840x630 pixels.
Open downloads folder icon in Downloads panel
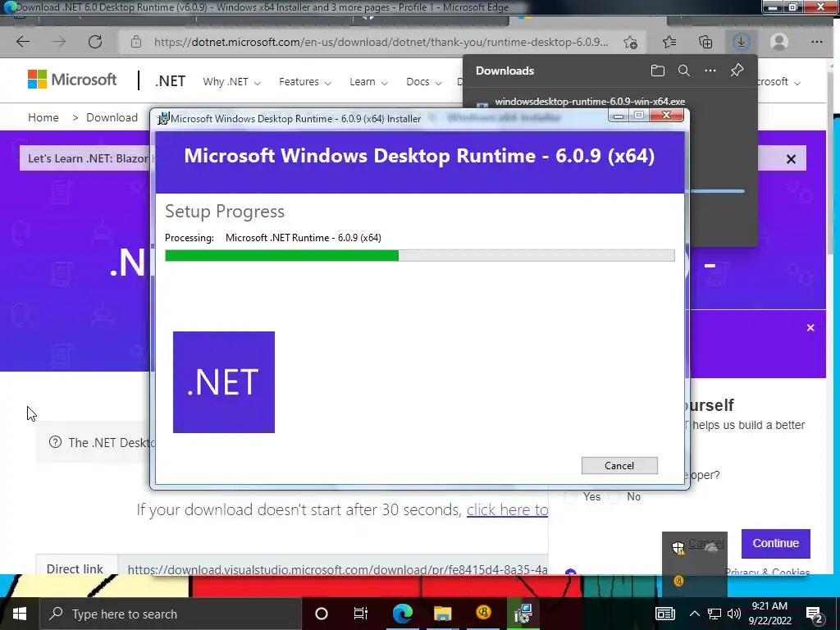click(x=658, y=71)
